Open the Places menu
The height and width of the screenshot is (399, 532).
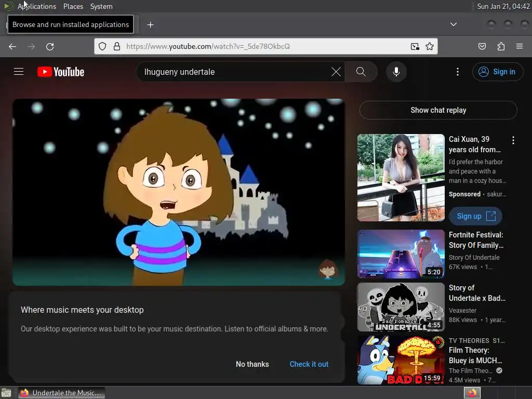tap(73, 6)
